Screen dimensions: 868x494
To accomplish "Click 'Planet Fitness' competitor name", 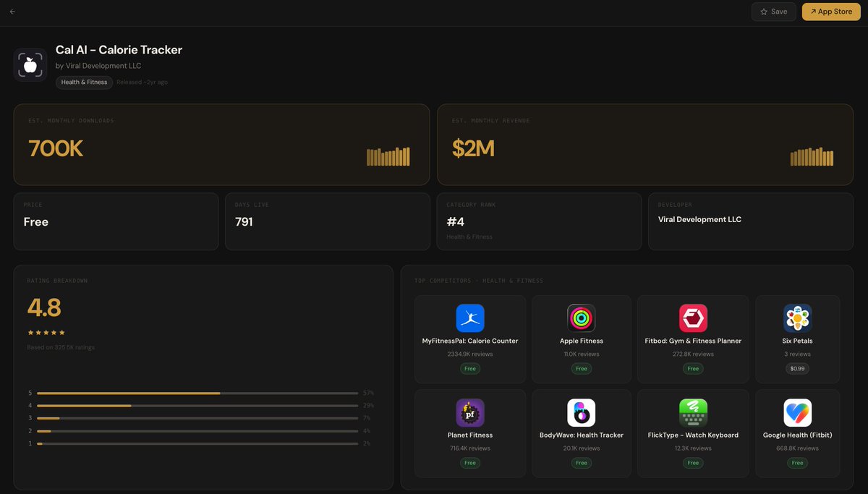I will (x=470, y=435).
